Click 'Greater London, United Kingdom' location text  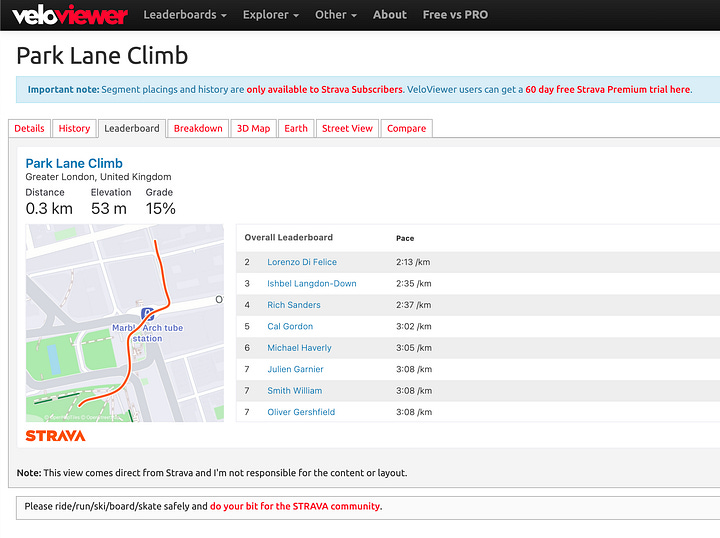tap(98, 177)
